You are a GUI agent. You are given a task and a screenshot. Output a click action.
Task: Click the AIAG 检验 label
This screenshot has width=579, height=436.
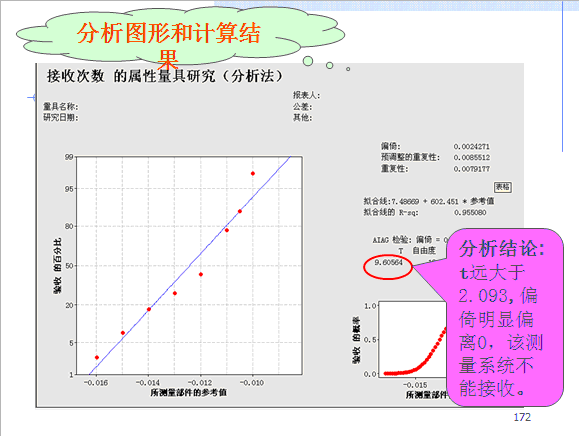pyautogui.click(x=393, y=240)
